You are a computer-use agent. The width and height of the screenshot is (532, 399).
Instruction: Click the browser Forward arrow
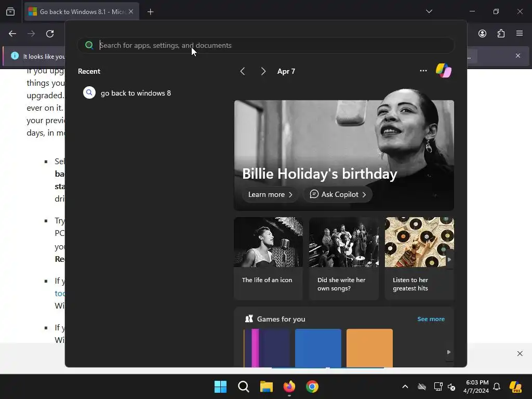coord(31,34)
